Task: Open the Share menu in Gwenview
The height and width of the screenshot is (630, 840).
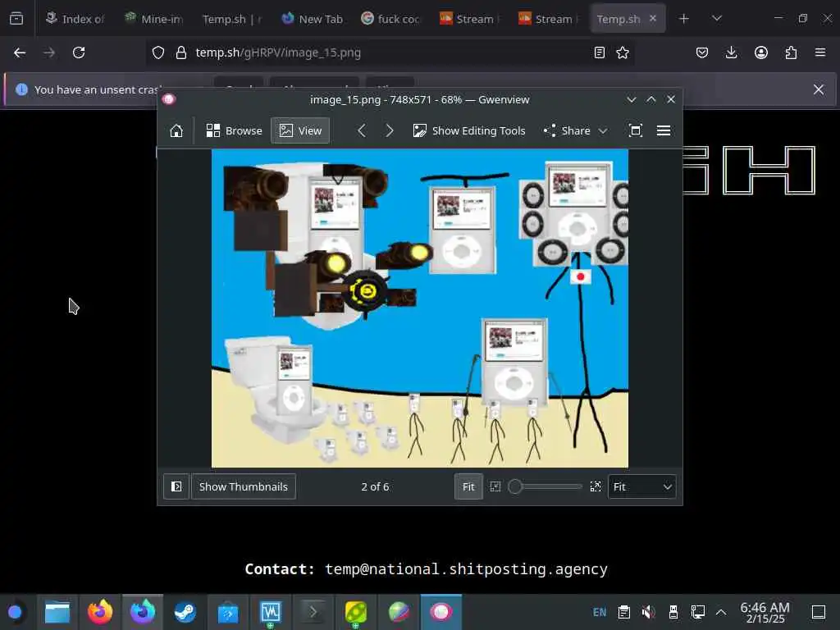Action: 576,130
